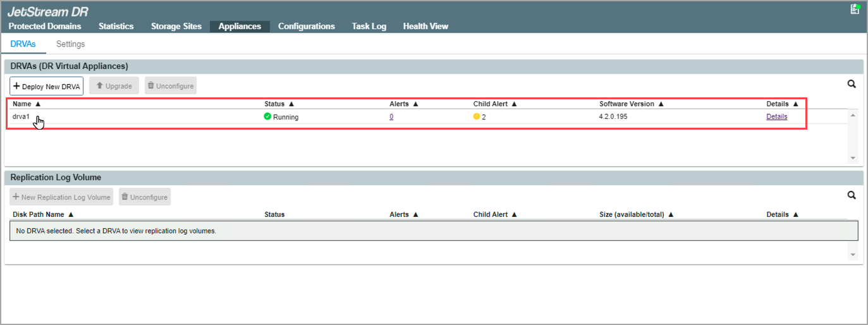Click the Upgrade button
This screenshot has width=868, height=325.
pos(114,86)
